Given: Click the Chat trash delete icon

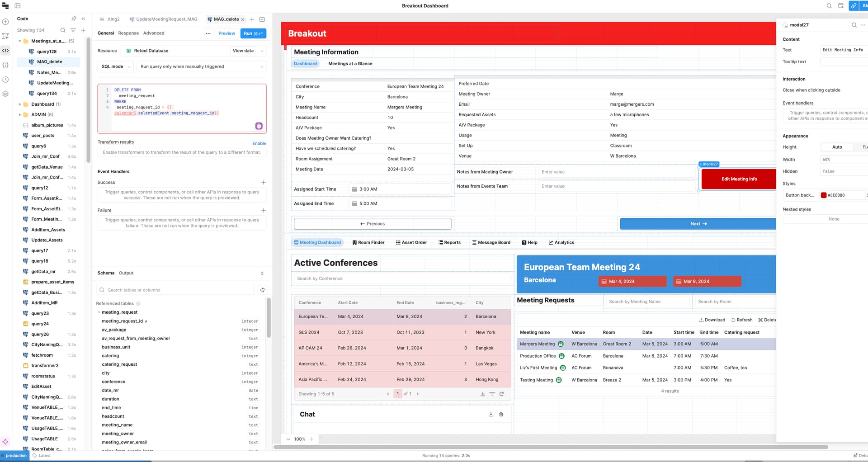Looking at the screenshot, I should pyautogui.click(x=501, y=414).
